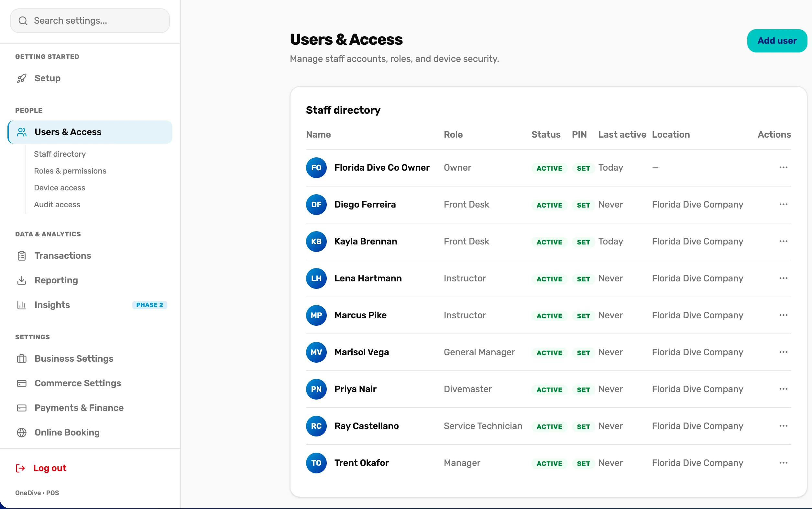The height and width of the screenshot is (509, 812).
Task: Click the logout arrow icon
Action: click(x=20, y=468)
